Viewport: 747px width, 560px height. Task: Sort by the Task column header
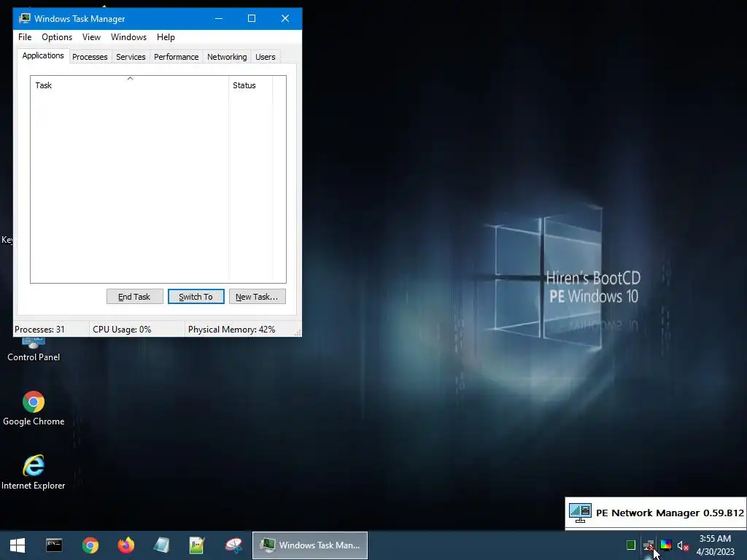tap(129, 85)
